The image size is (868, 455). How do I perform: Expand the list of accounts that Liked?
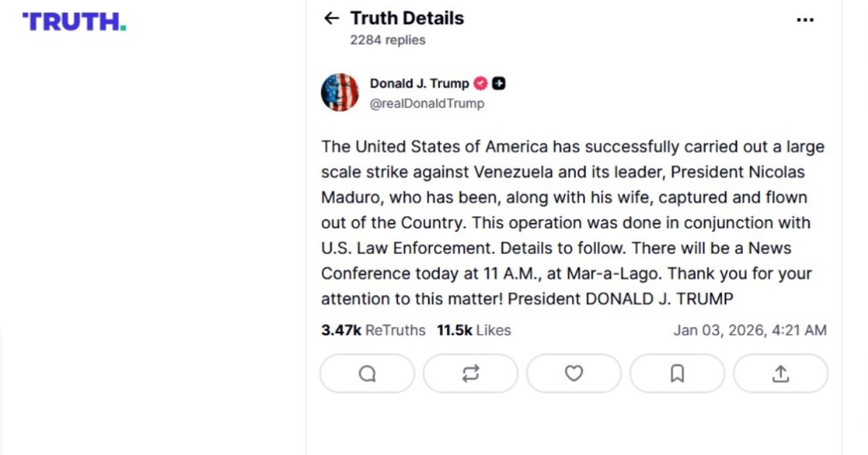(x=472, y=330)
